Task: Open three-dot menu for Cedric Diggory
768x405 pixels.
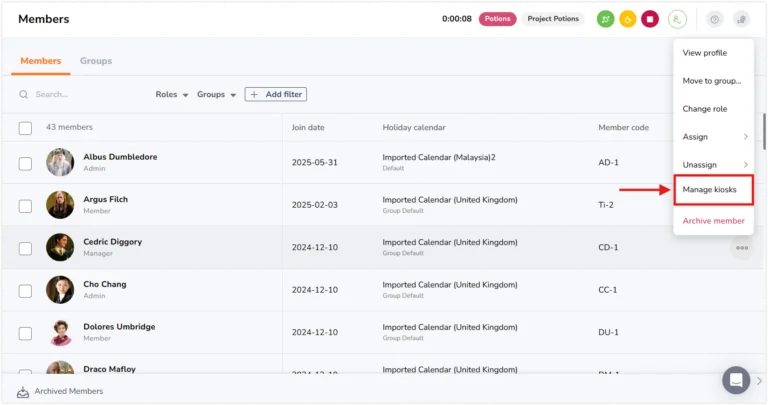Action: coord(742,248)
